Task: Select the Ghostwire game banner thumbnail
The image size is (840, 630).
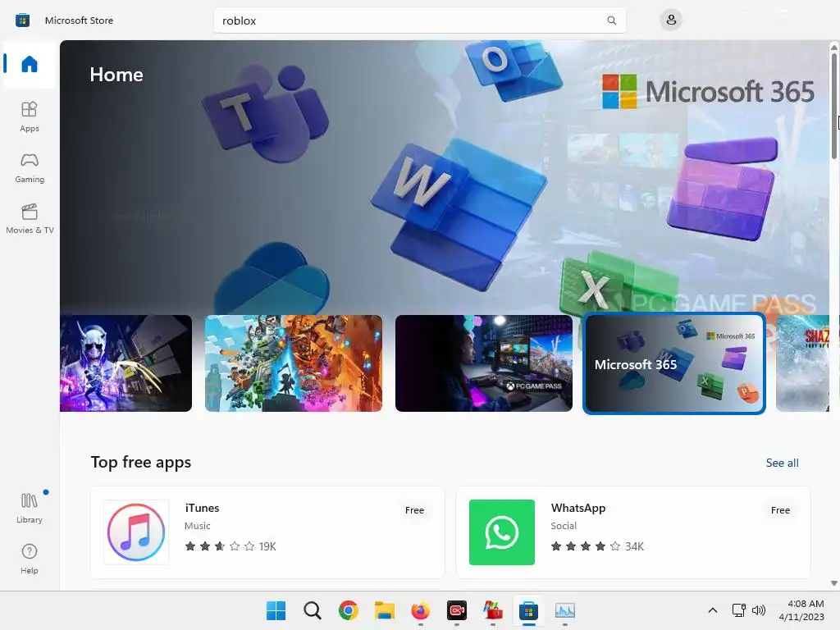Action: tap(126, 363)
